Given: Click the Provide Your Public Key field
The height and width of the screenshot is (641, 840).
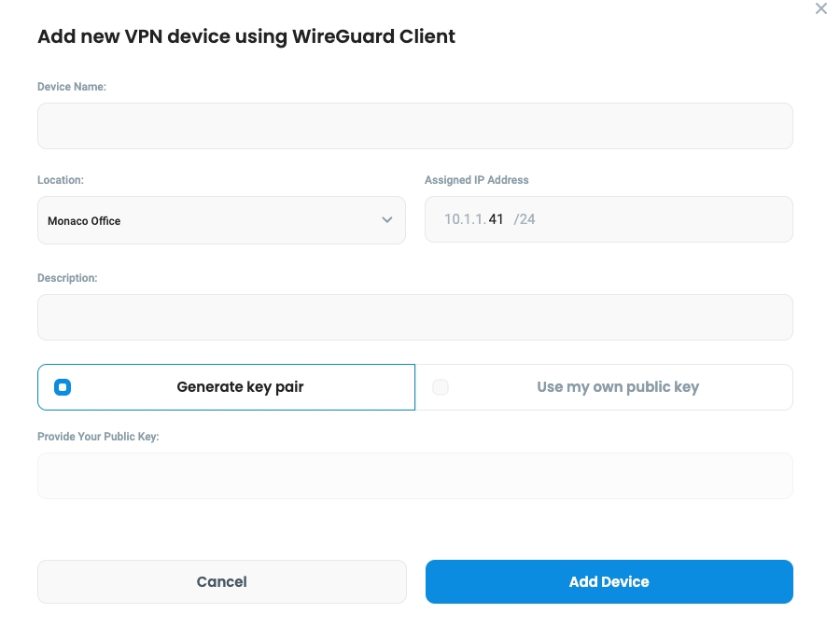Looking at the screenshot, I should tap(414, 476).
